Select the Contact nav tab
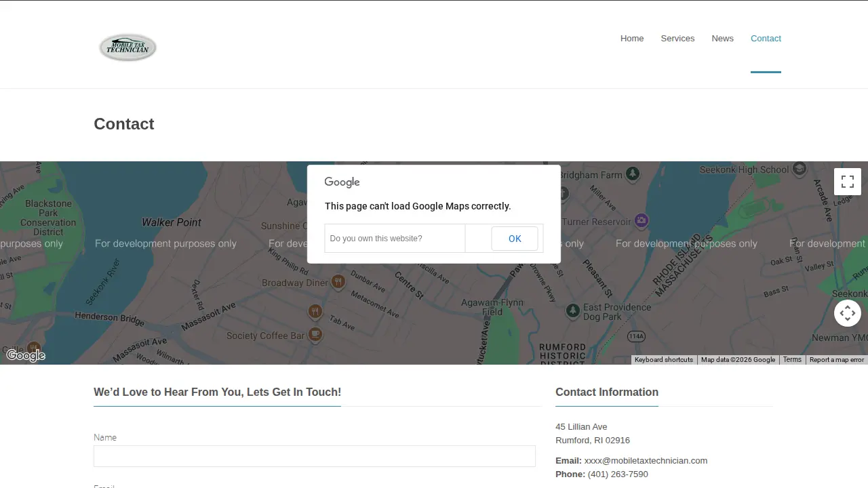Viewport: 868px width, 488px height. coord(766,39)
